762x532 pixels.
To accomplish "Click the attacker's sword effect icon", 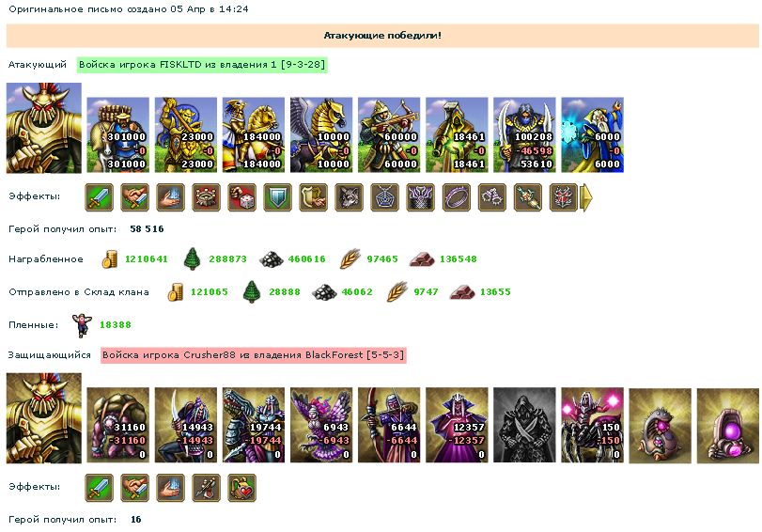I will [x=100, y=197].
